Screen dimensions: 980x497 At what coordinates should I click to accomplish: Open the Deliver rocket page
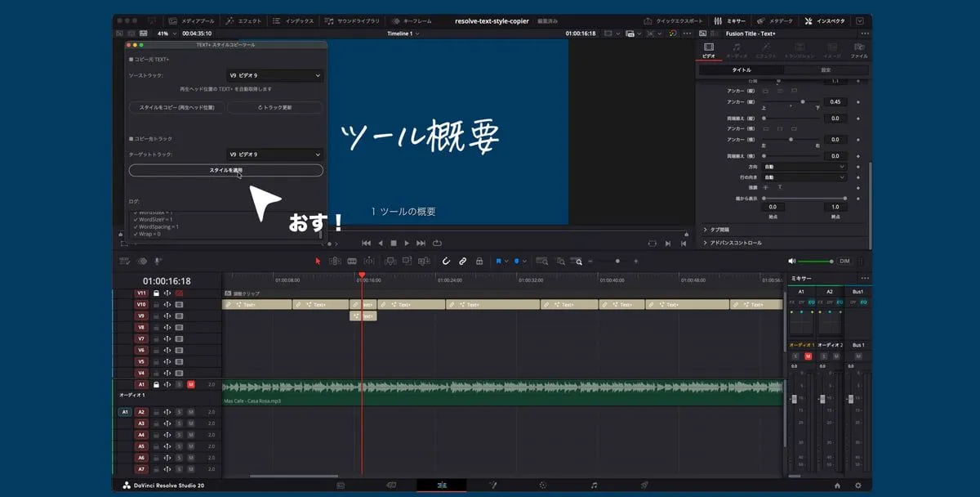click(644, 486)
